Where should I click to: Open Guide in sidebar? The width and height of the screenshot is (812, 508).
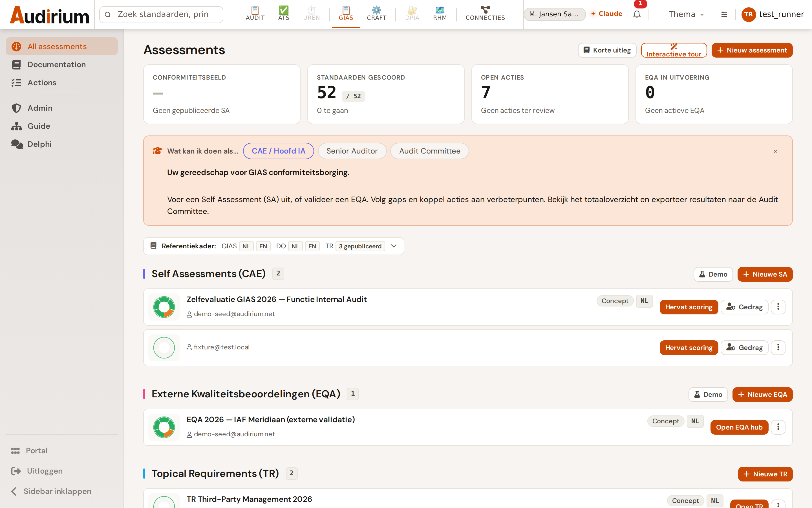pyautogui.click(x=62, y=126)
